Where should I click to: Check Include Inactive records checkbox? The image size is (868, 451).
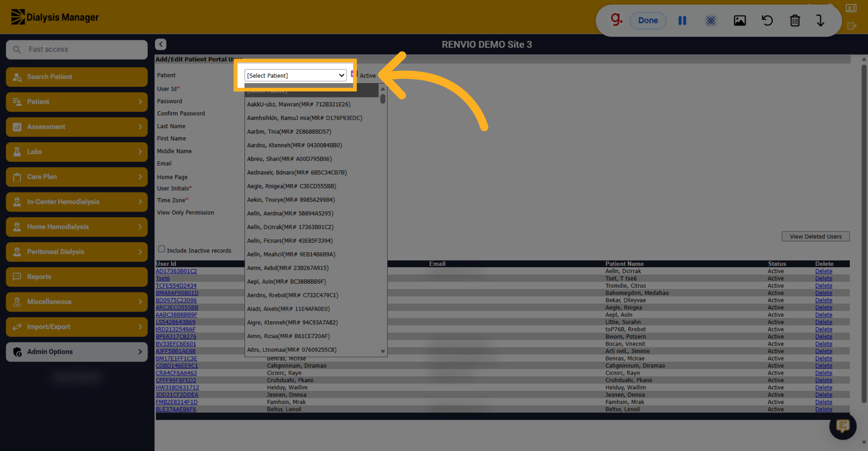click(161, 249)
